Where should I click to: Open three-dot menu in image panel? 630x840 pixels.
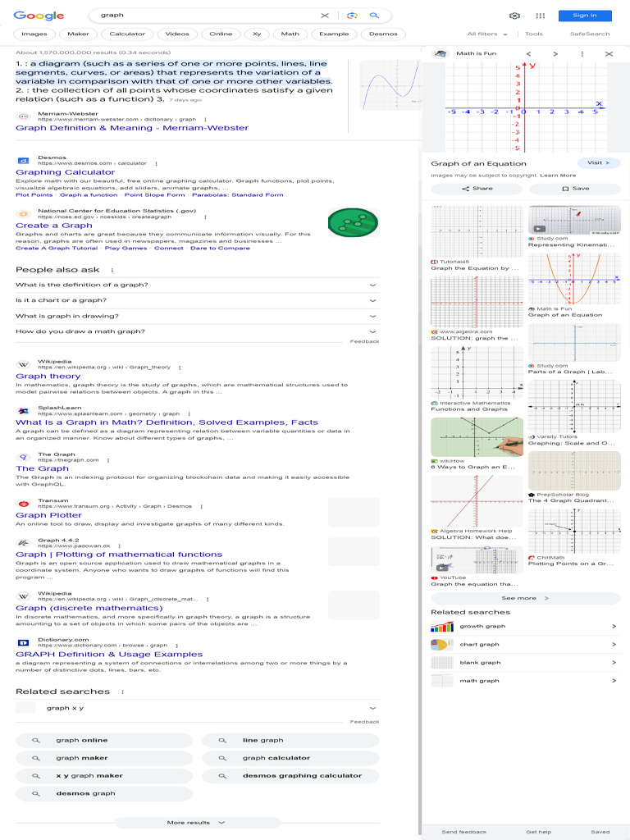click(582, 53)
